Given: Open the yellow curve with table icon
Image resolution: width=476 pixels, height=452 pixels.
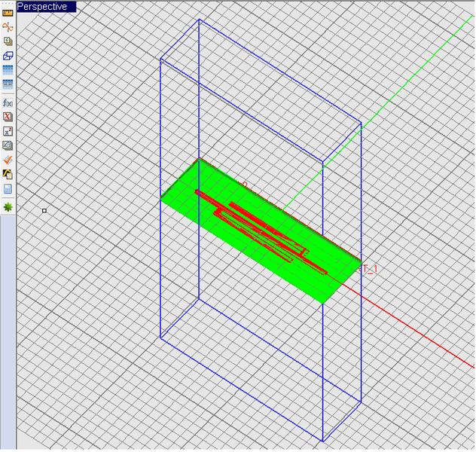Looking at the screenshot, I should [x=8, y=174].
